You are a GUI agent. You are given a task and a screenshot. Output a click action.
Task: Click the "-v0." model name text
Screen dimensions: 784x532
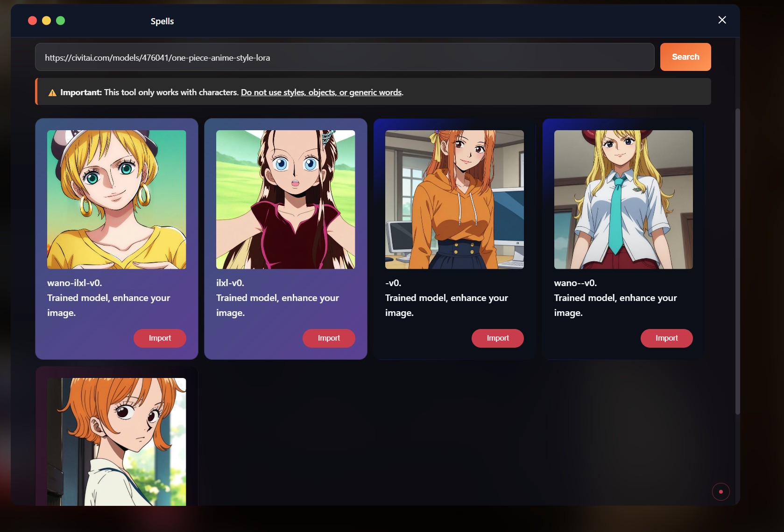tap(393, 283)
